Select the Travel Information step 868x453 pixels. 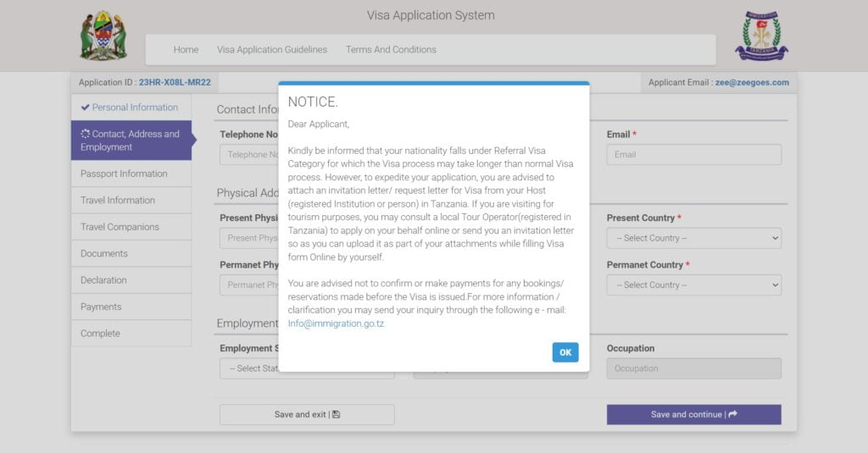click(x=118, y=201)
